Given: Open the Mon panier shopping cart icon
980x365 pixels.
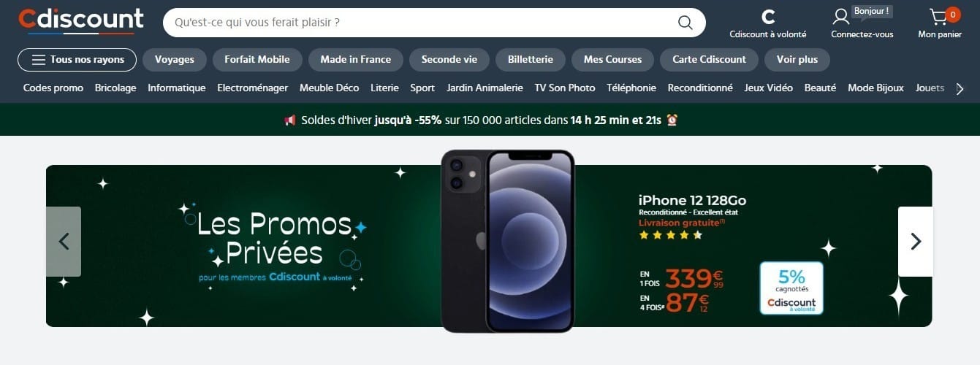Looking at the screenshot, I should [938, 16].
